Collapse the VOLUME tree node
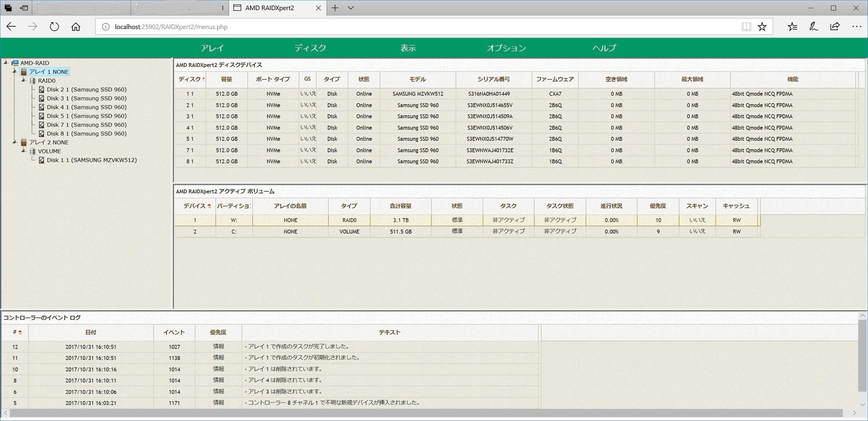Screen dimensions: 868x421 [24, 151]
